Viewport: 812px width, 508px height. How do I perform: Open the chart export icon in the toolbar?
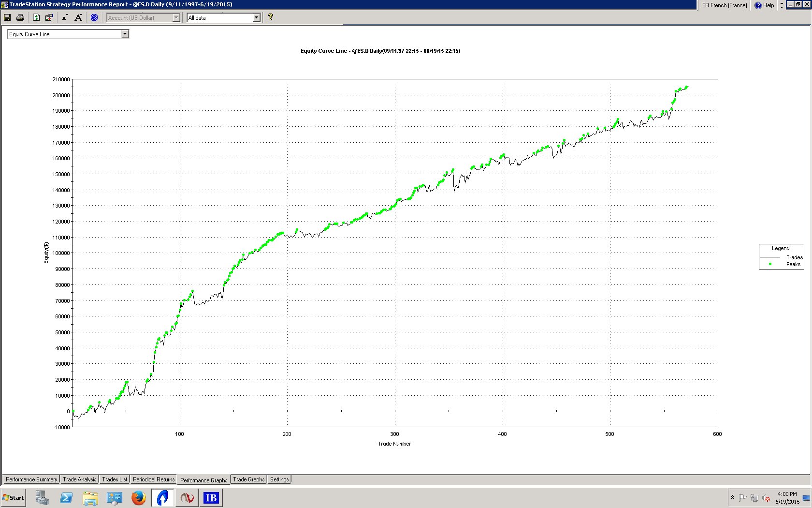[x=49, y=17]
